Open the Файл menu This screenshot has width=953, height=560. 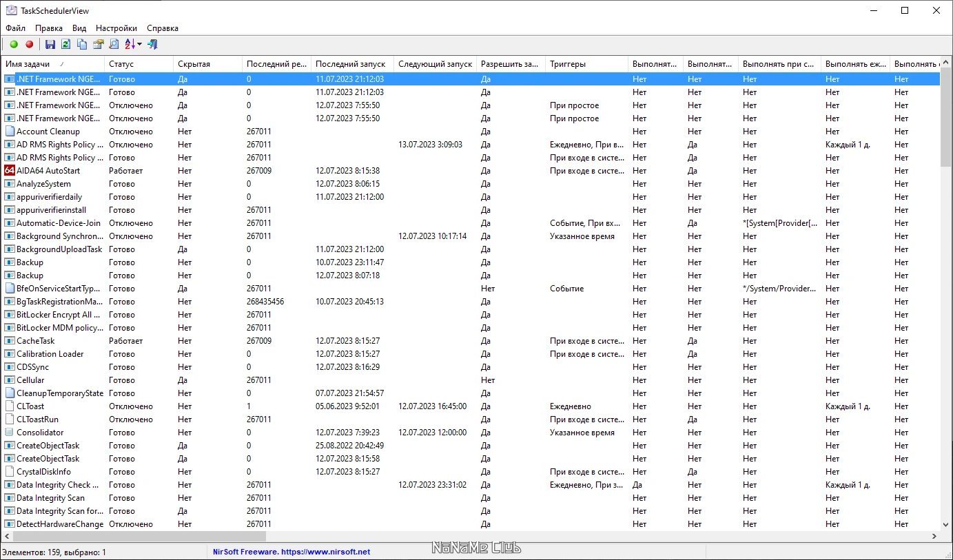click(x=15, y=28)
